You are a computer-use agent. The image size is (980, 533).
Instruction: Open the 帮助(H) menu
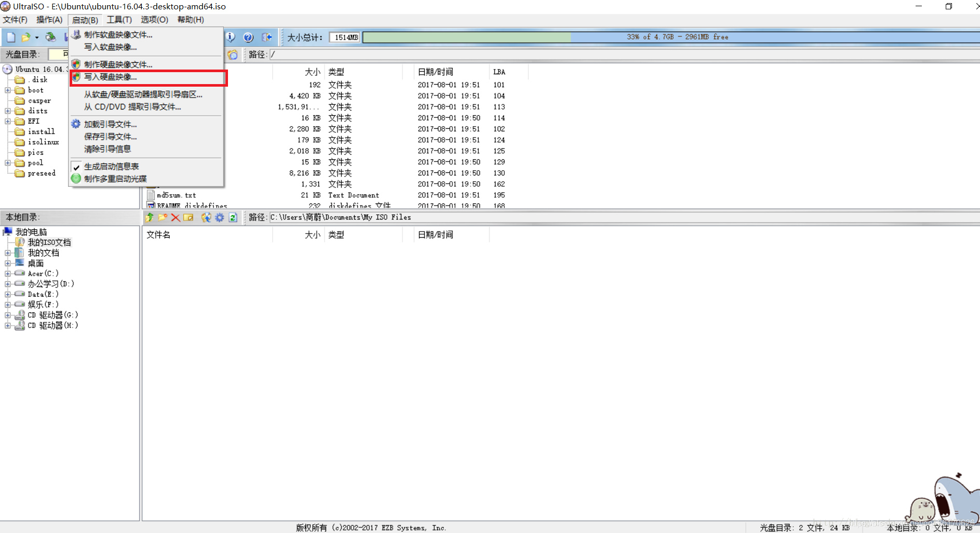pos(191,20)
